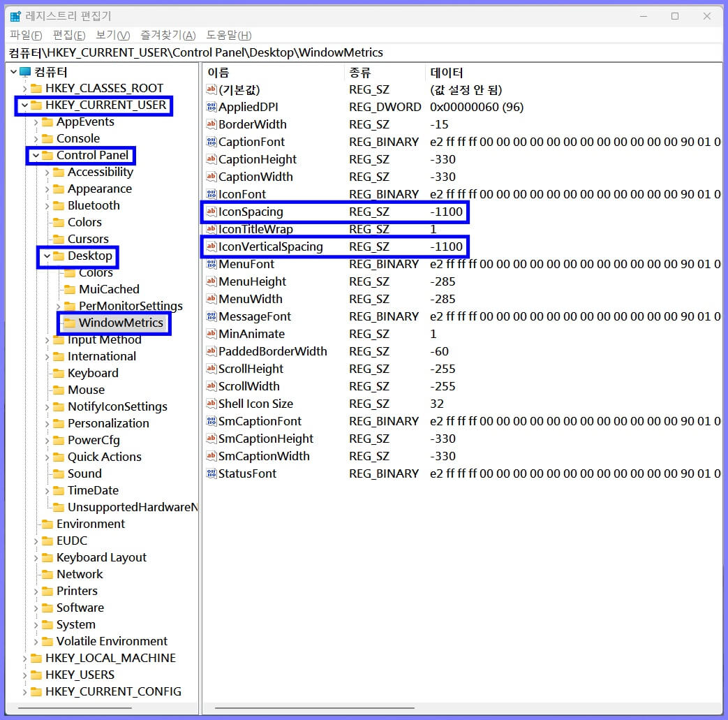Open the 파일(F) menu
The width and height of the screenshot is (728, 720).
click(x=26, y=36)
